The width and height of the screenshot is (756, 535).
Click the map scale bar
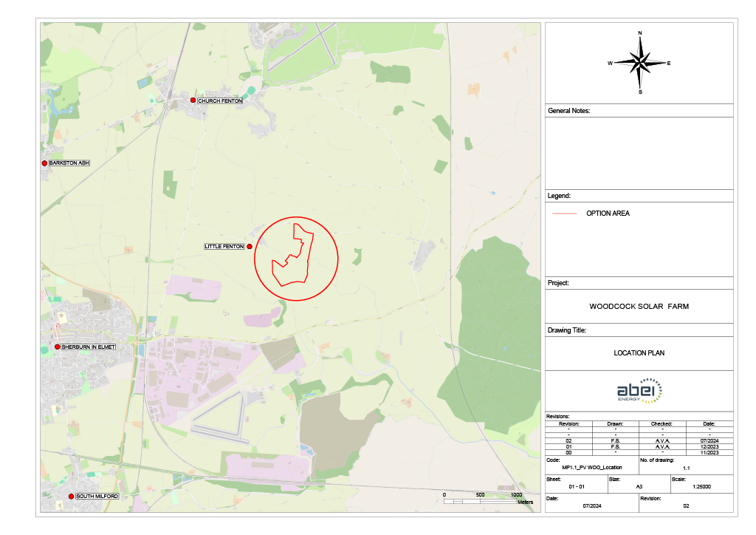[x=480, y=501]
